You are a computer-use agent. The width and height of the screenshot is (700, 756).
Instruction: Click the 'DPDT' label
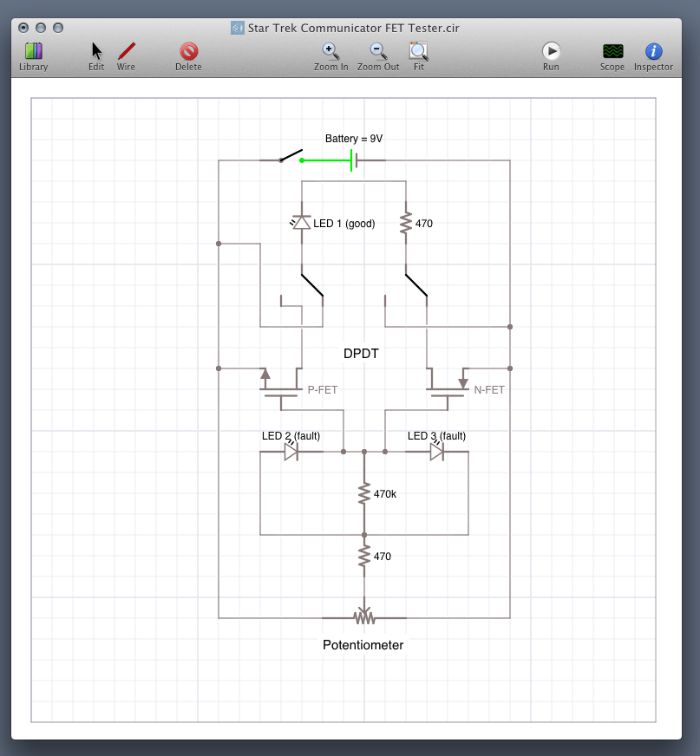click(361, 354)
